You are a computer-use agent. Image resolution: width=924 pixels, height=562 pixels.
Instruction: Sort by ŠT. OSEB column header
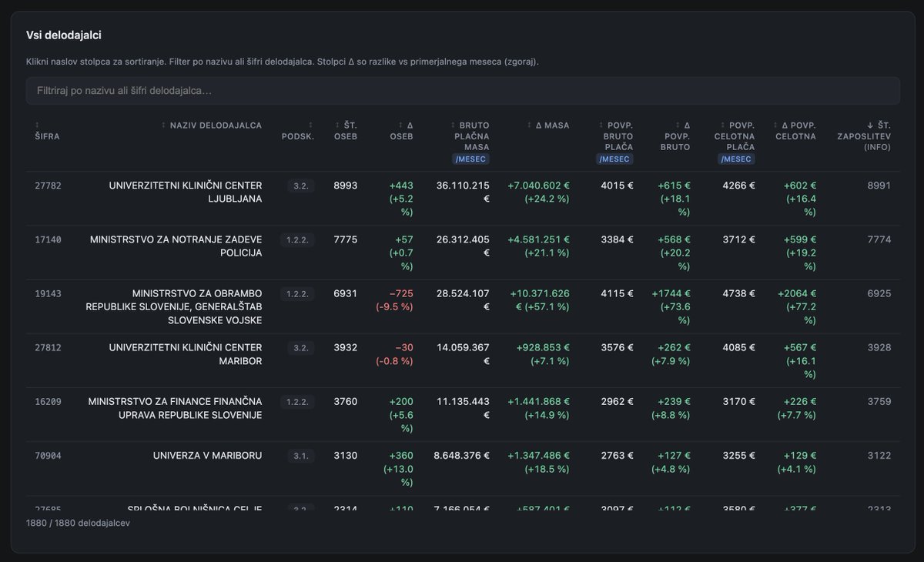point(346,131)
